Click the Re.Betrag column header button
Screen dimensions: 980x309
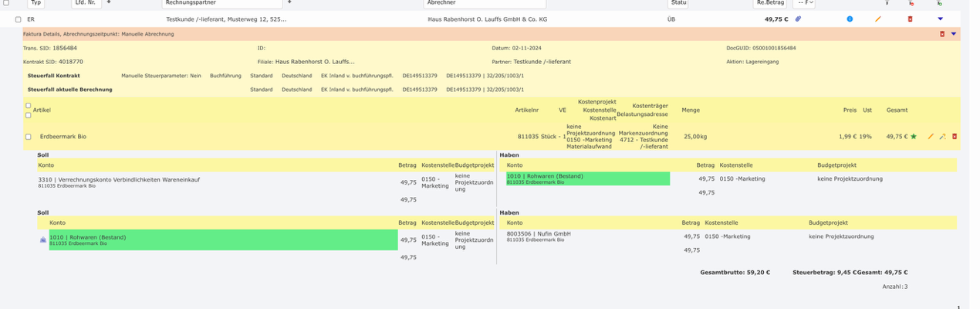click(770, 3)
